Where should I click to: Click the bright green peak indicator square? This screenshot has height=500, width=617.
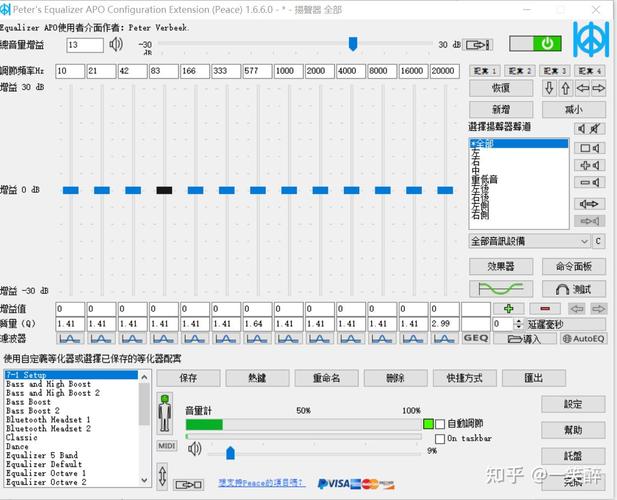click(x=428, y=424)
